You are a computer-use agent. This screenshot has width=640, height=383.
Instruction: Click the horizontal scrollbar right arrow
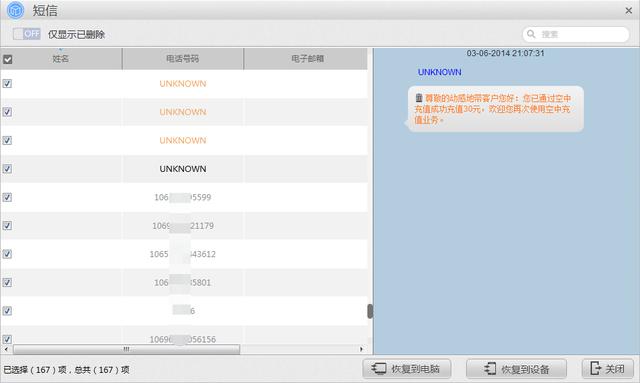(x=361, y=349)
